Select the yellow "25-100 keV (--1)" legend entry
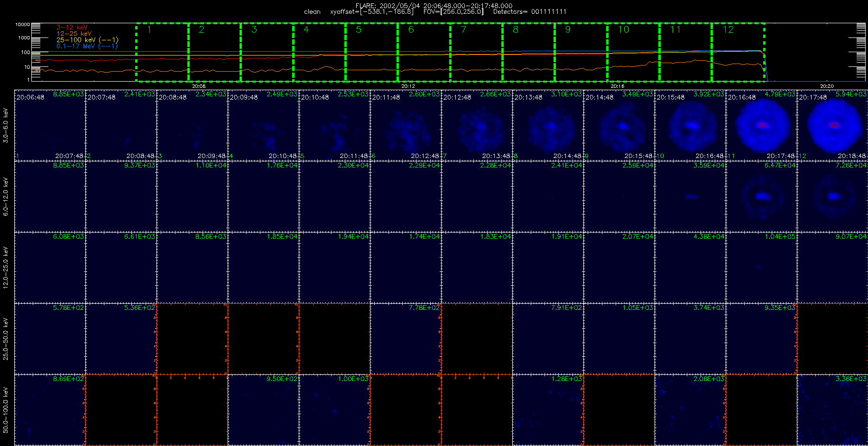Screen dimensions: 868x446 pos(87,40)
